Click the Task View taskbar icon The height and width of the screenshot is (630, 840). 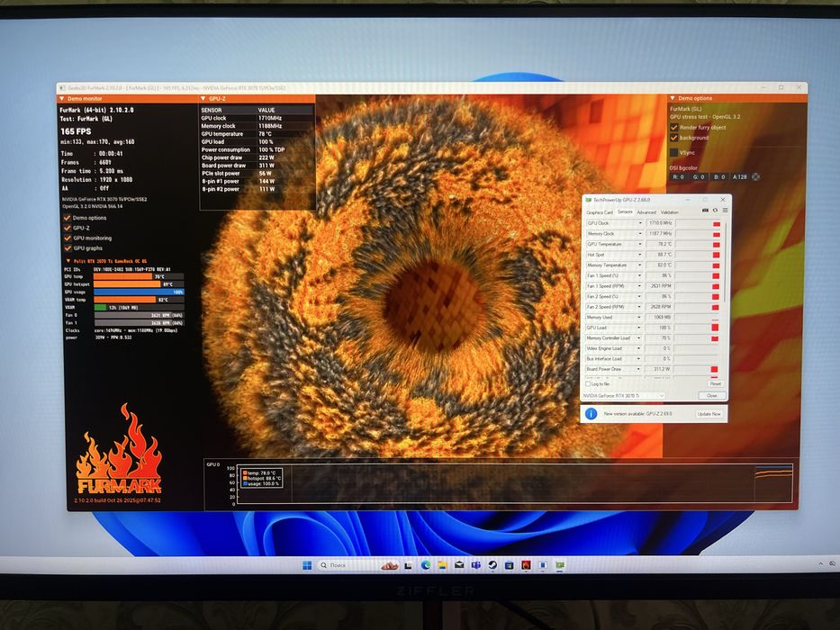[408, 565]
